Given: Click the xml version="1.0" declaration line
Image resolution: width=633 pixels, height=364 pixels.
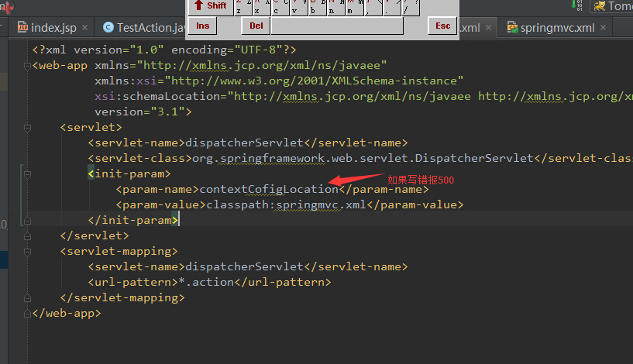Looking at the screenshot, I should (x=164, y=50).
